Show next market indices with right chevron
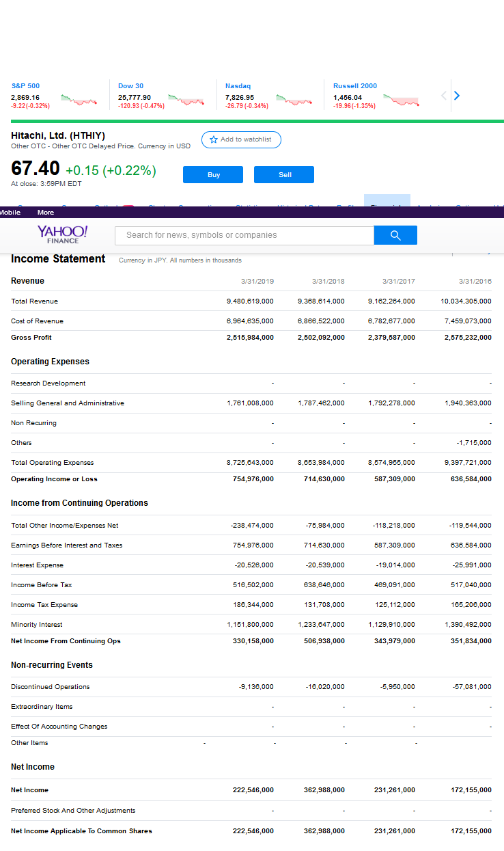 tap(457, 96)
